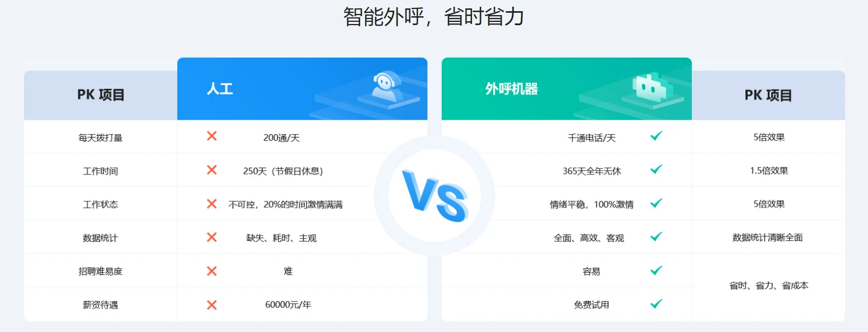Click the headset agent icon in 人工 header
This screenshot has width=868, height=332.
click(388, 87)
